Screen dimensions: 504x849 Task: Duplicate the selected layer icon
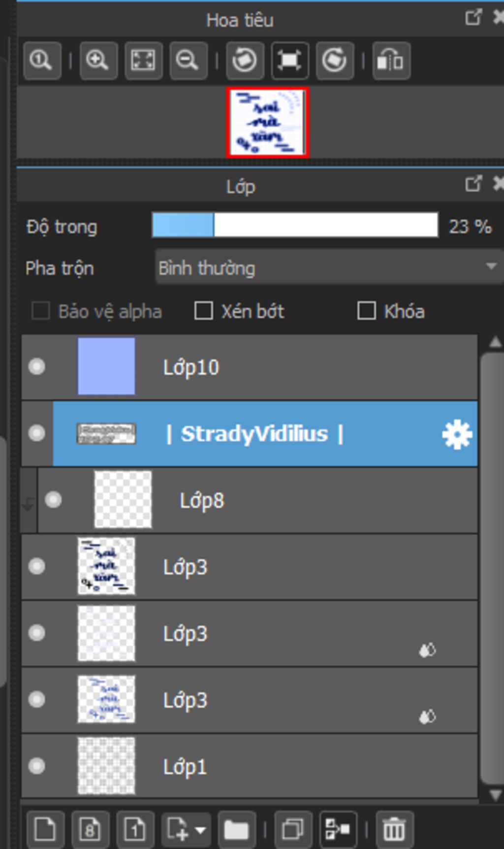(x=293, y=830)
